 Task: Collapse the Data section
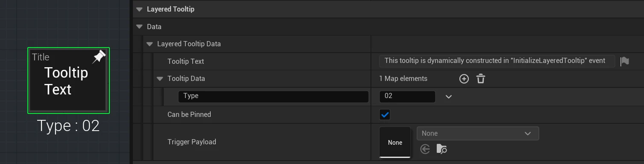[x=139, y=27]
